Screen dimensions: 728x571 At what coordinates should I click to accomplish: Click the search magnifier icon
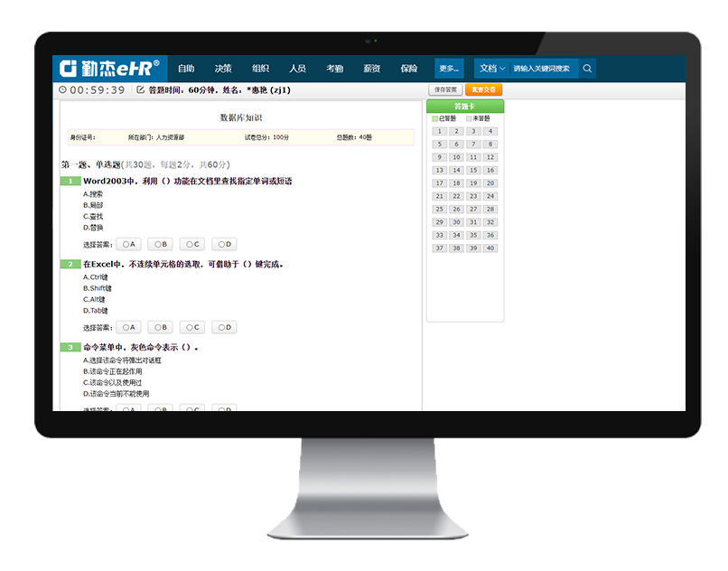587,69
